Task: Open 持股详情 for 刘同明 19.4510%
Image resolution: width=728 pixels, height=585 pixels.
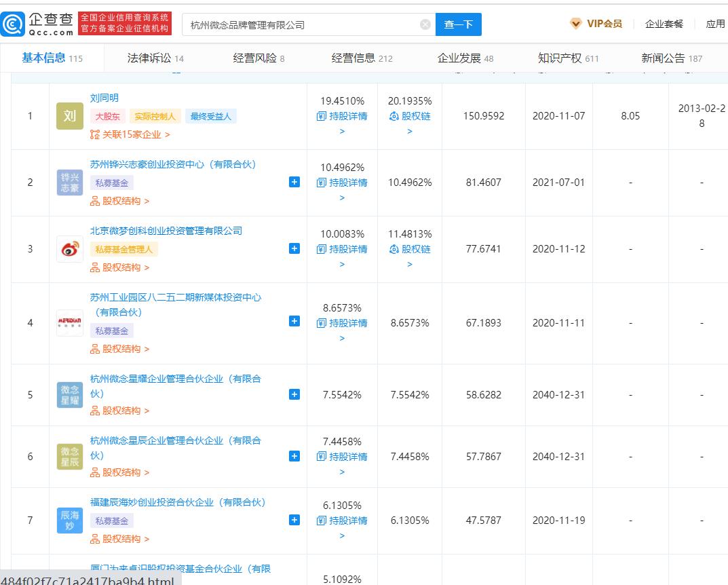Action: pyautogui.click(x=342, y=117)
